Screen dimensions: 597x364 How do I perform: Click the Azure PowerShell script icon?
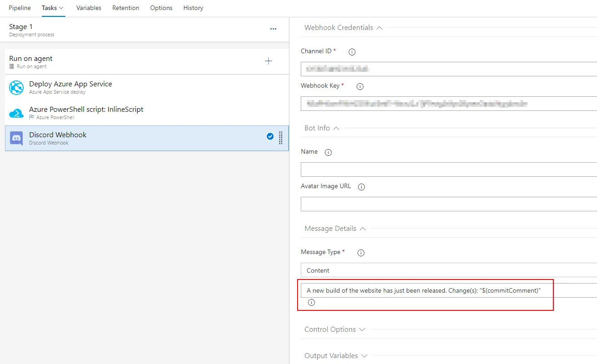click(x=16, y=113)
